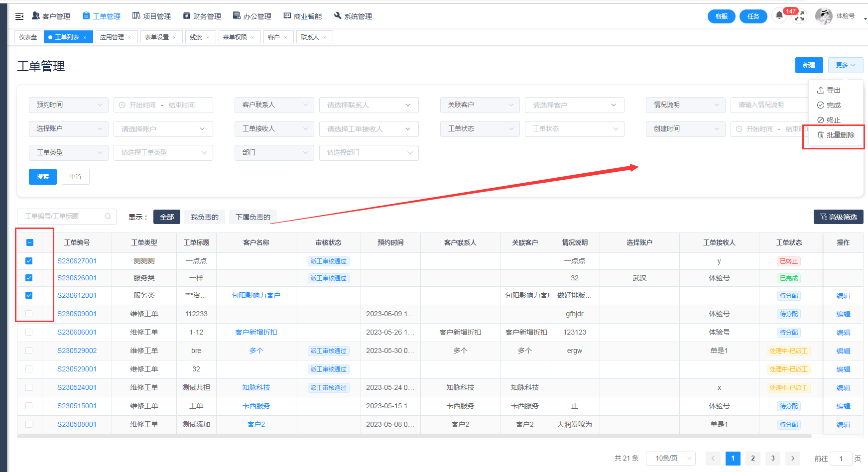The width and height of the screenshot is (868, 472).
Task: Toggle the select-all header checkbox
Action: coord(29,242)
